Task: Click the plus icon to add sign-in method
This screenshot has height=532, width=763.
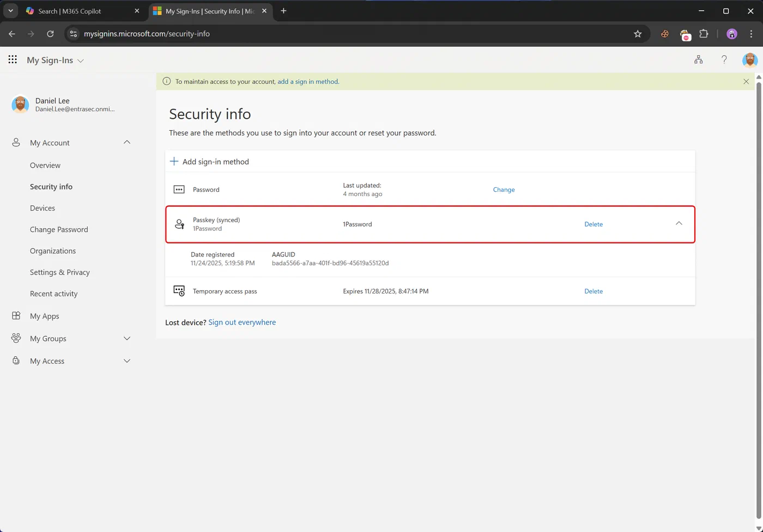Action: pos(174,161)
